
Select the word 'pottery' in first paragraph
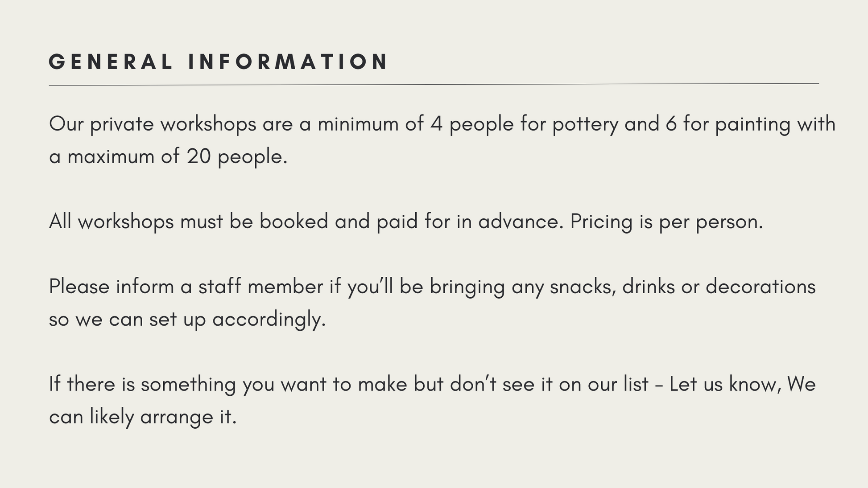click(x=585, y=125)
